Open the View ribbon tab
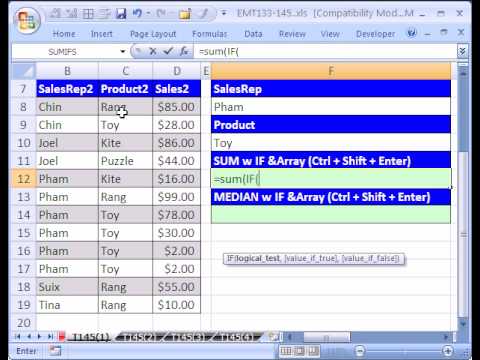This screenshot has height=360, width=480. (x=330, y=34)
